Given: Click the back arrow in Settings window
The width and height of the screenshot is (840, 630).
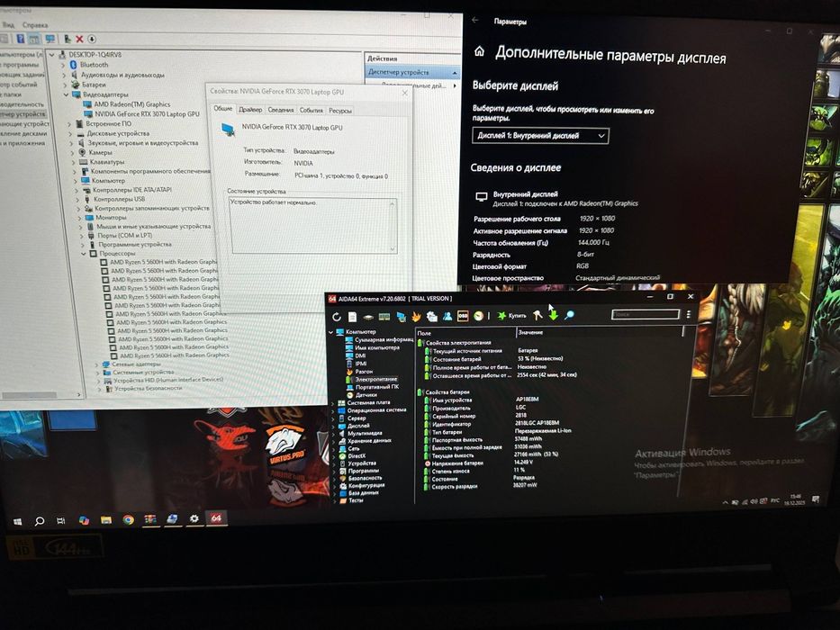Looking at the screenshot, I should pyautogui.click(x=475, y=20).
